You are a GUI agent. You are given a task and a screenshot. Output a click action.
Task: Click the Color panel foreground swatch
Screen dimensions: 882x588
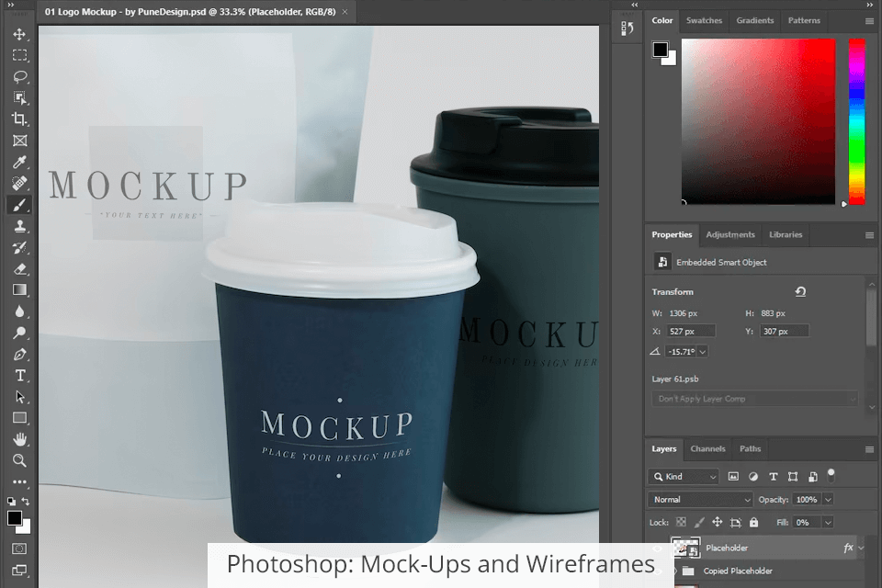661,50
